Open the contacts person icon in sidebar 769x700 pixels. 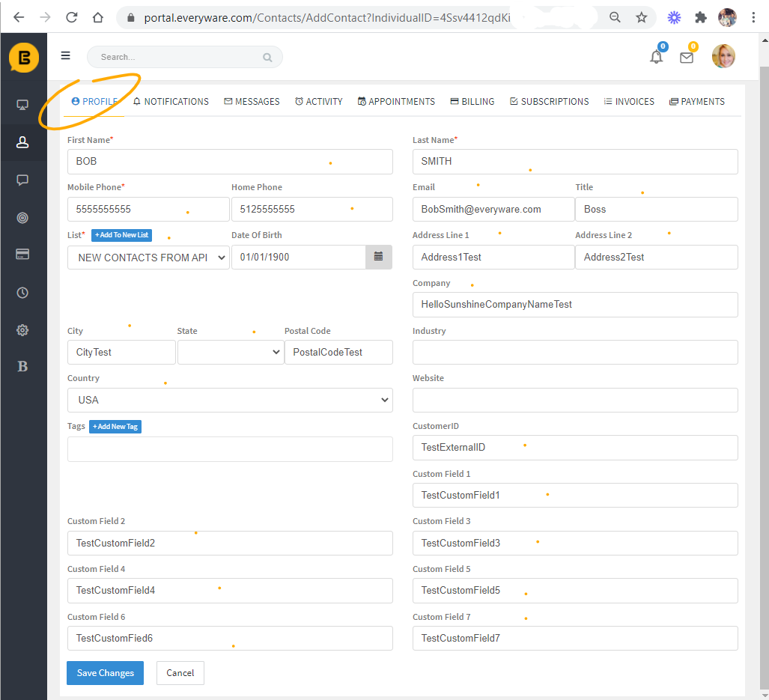[22, 142]
